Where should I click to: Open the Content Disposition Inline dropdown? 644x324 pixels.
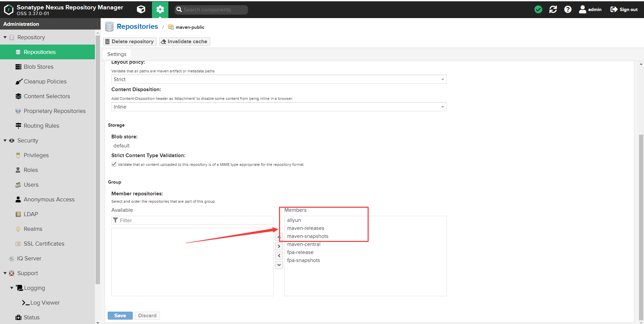(x=279, y=107)
